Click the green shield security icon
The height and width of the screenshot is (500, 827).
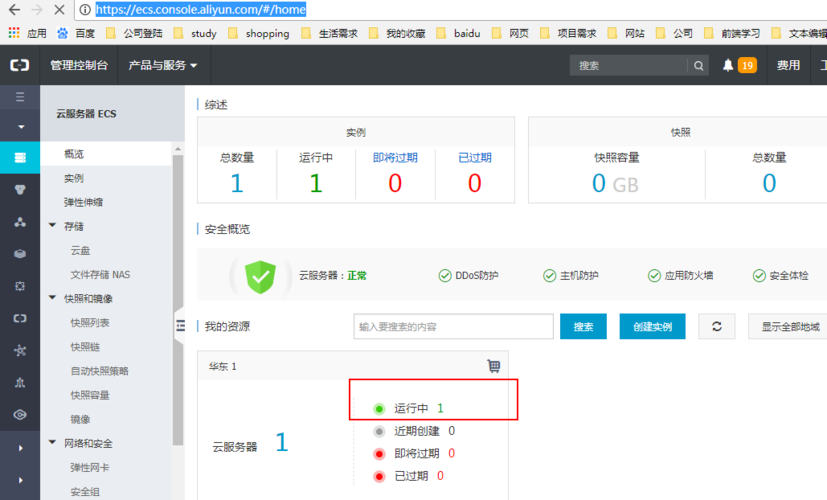pyautogui.click(x=260, y=276)
